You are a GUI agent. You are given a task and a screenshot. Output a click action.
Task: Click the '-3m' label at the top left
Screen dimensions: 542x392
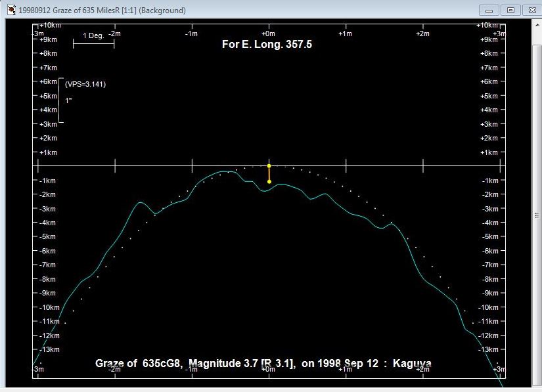(38, 33)
